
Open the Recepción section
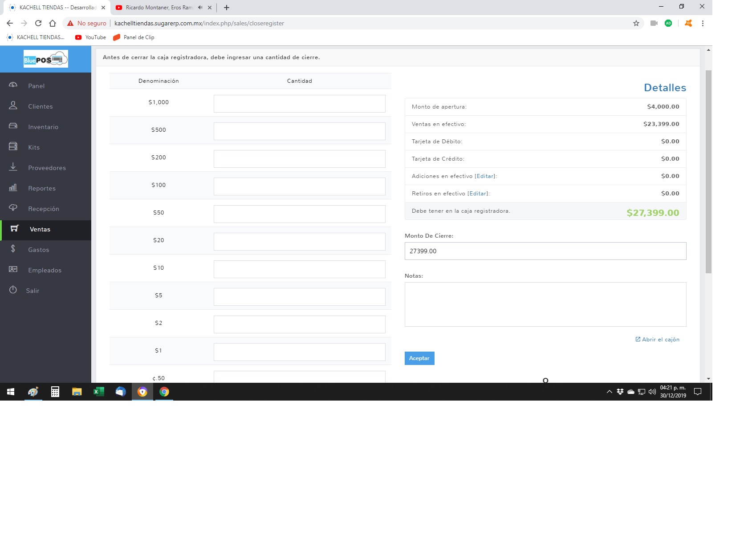click(44, 209)
